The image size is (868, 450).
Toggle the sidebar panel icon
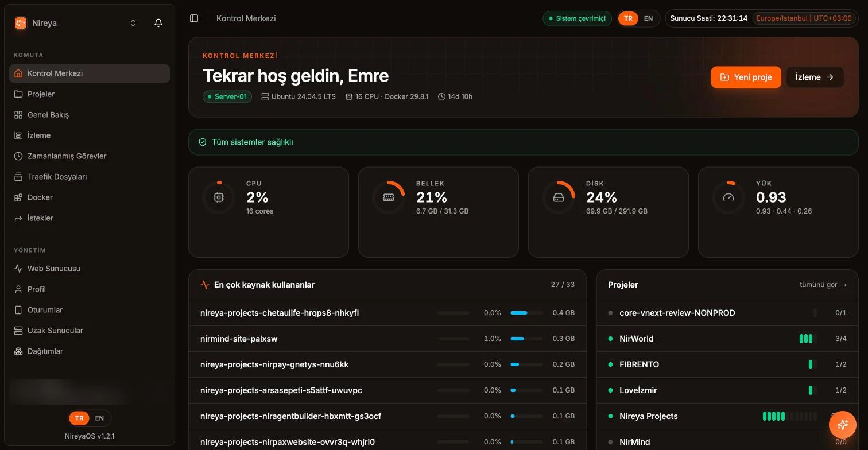pos(194,18)
